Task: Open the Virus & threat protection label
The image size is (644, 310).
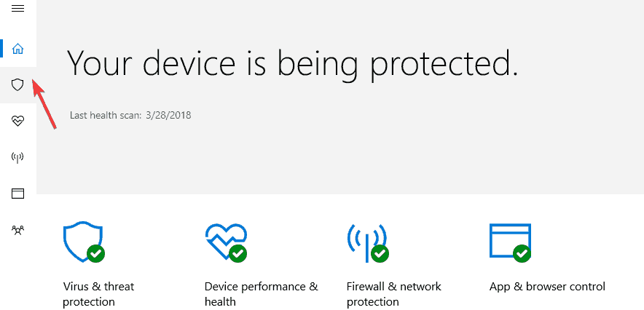Action: [x=98, y=294]
